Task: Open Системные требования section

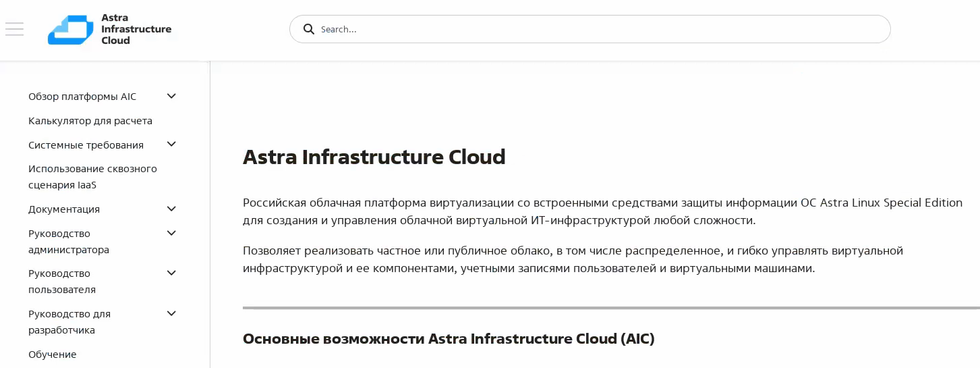Action: click(x=86, y=145)
